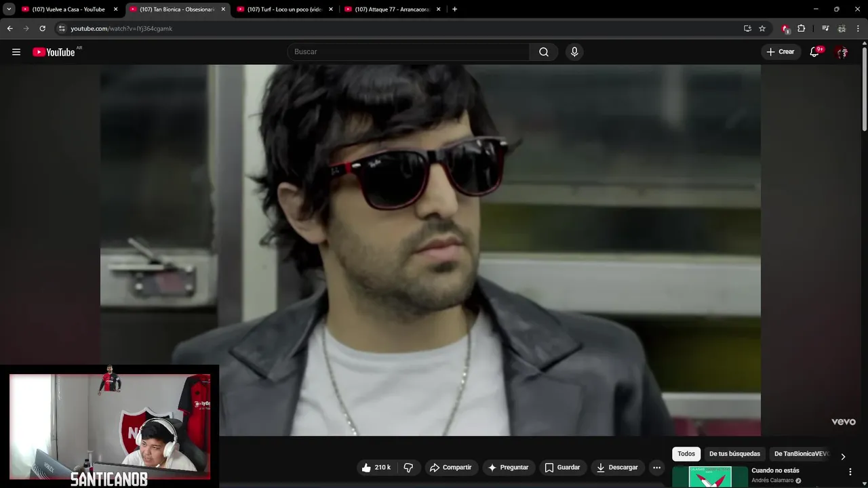Select the De tus búsquedas chip

[734, 454]
